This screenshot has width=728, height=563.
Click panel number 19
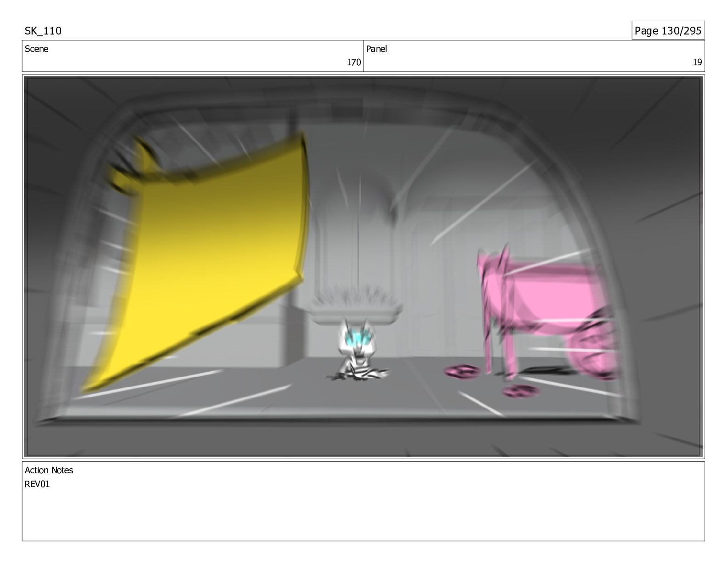pos(697,63)
